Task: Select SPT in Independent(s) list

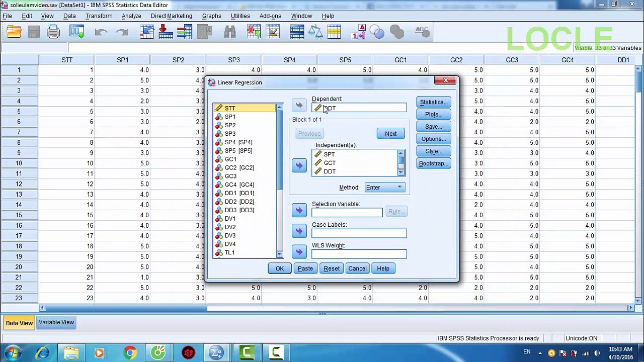Action: click(x=355, y=154)
